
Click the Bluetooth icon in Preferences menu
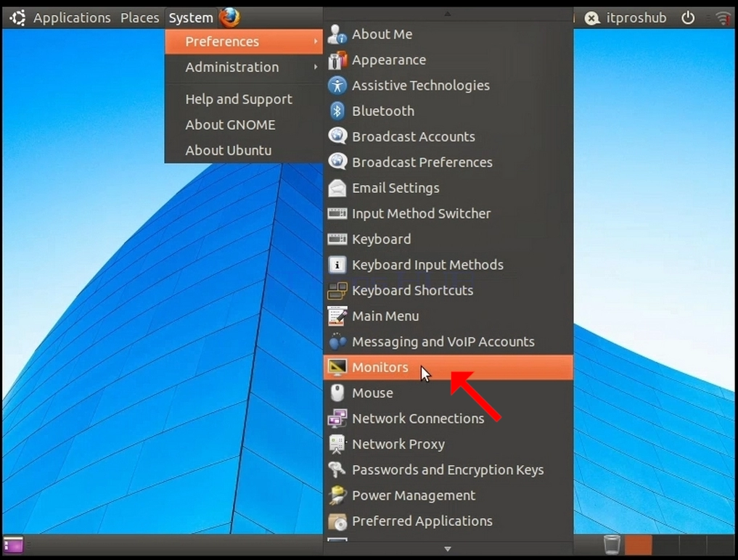tap(337, 111)
